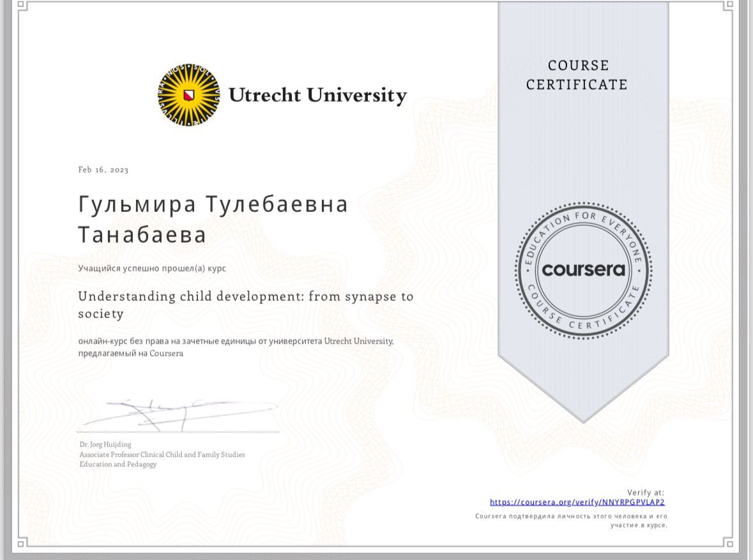Click the line 'онлайн-курс без права на зачетные единицы'

coord(236,341)
